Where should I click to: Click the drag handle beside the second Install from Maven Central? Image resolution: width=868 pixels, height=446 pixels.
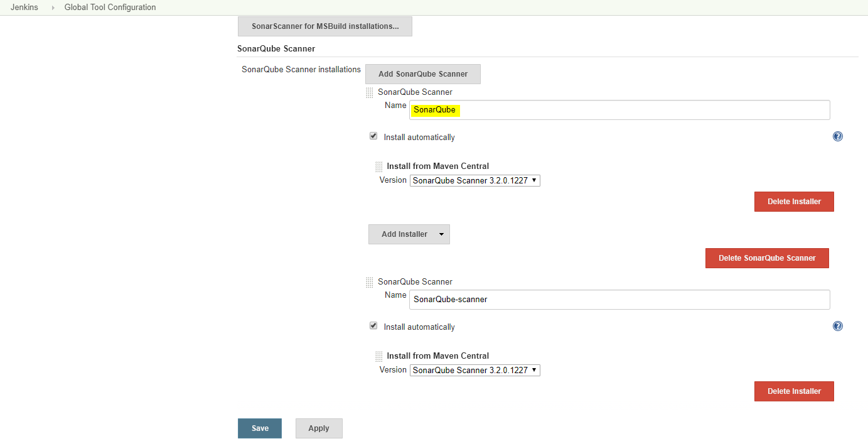point(379,356)
